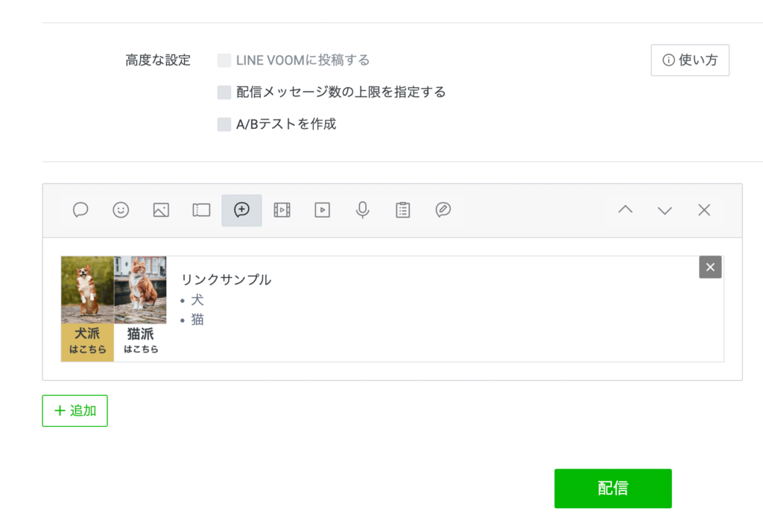This screenshot has height=532, width=763.
Task: Choose the voice message microphone icon
Action: [x=362, y=210]
